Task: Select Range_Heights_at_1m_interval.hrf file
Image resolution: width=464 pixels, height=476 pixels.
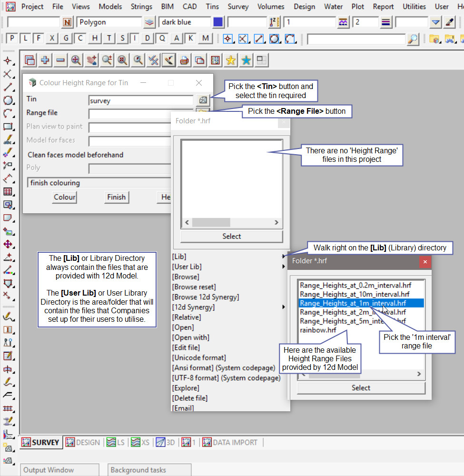Action: click(x=353, y=303)
